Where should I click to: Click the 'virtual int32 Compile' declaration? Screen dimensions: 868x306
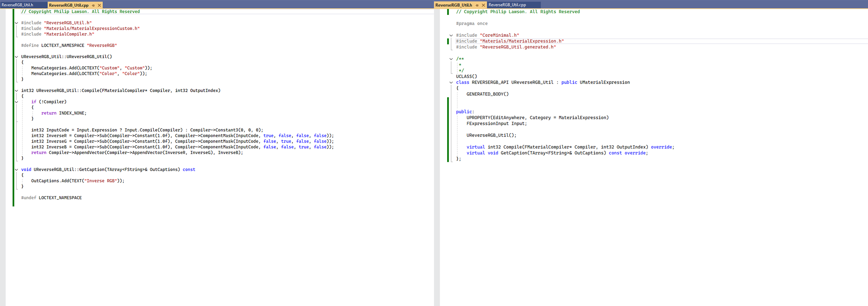[x=570, y=147]
